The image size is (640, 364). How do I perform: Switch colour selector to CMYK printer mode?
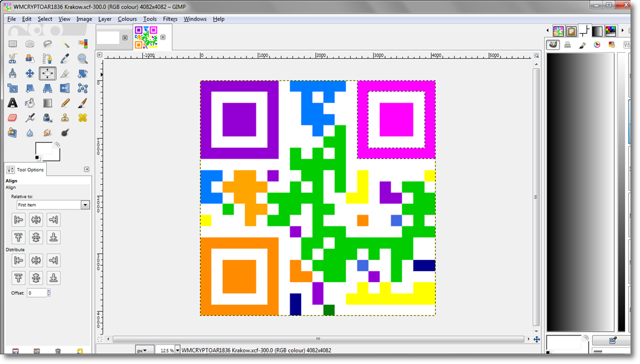[x=567, y=45]
